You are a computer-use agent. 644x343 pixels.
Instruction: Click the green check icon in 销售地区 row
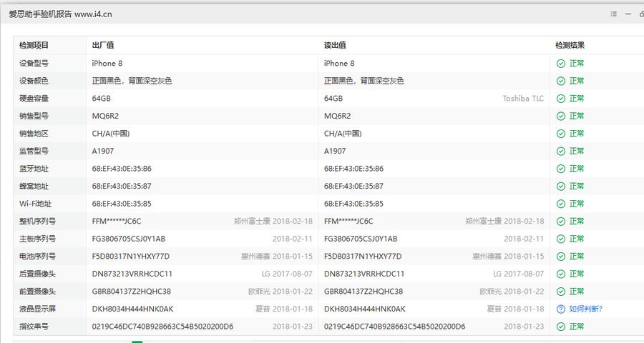[x=560, y=134]
